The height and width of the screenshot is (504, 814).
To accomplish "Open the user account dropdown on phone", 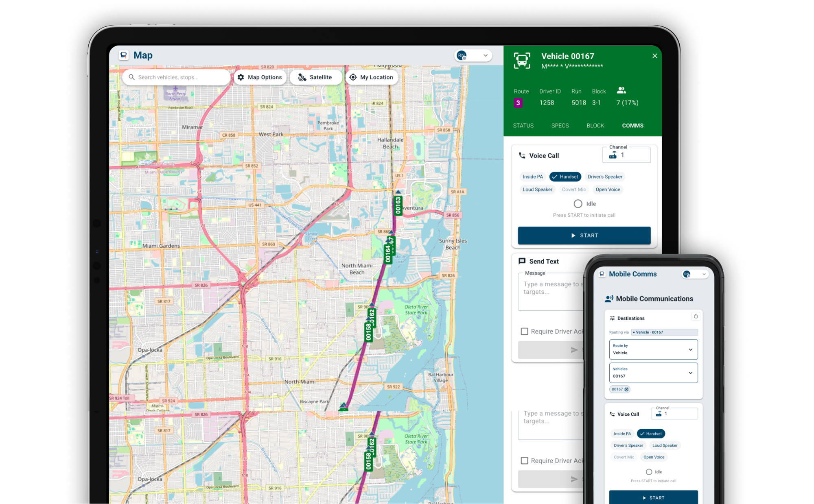I will pyautogui.click(x=695, y=274).
